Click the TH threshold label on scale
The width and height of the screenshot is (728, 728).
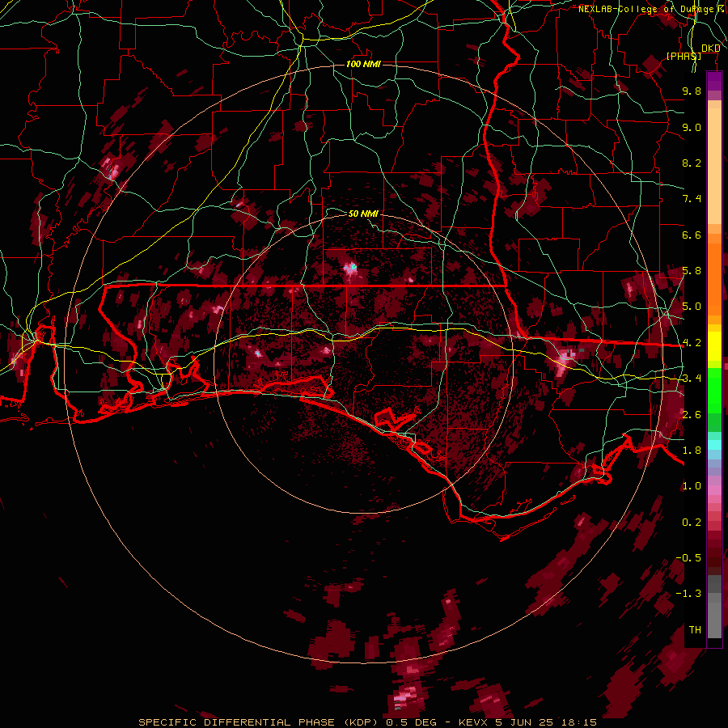695,630
